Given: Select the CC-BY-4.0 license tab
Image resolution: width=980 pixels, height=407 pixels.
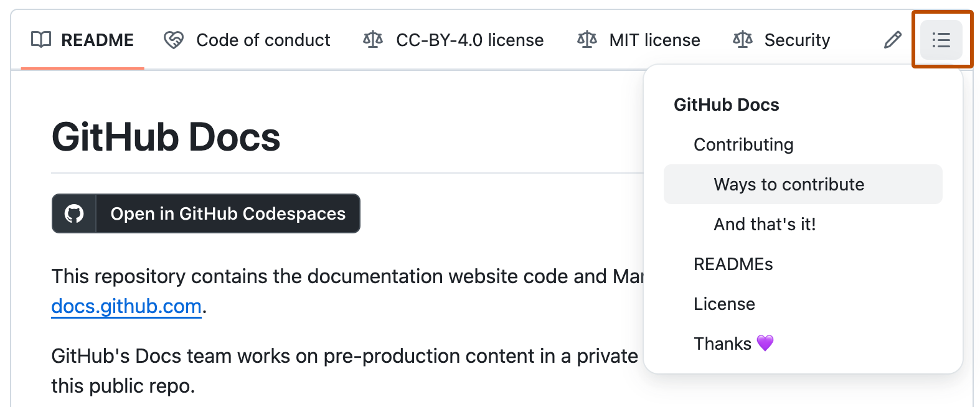Looking at the screenshot, I should click(469, 39).
